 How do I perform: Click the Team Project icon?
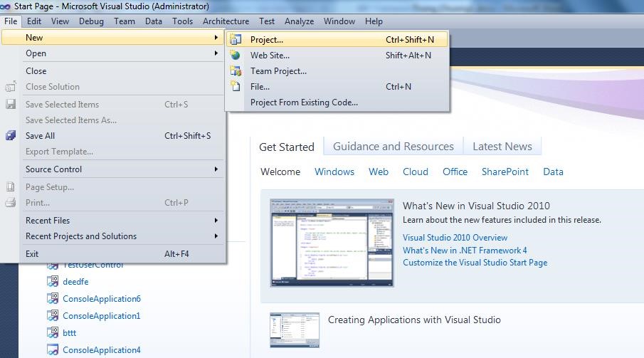pyautogui.click(x=236, y=71)
